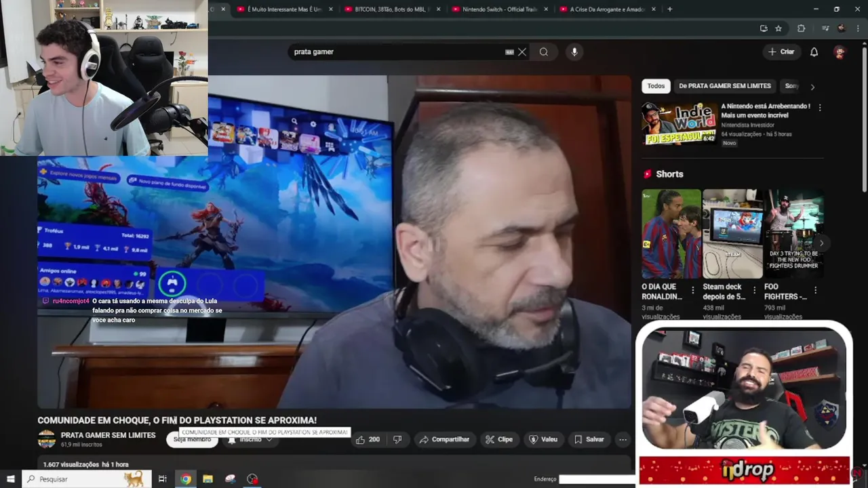Open 'FOO FIGHTERS' short thumbnail
Viewport: 868px width, 488px height.
(x=793, y=234)
